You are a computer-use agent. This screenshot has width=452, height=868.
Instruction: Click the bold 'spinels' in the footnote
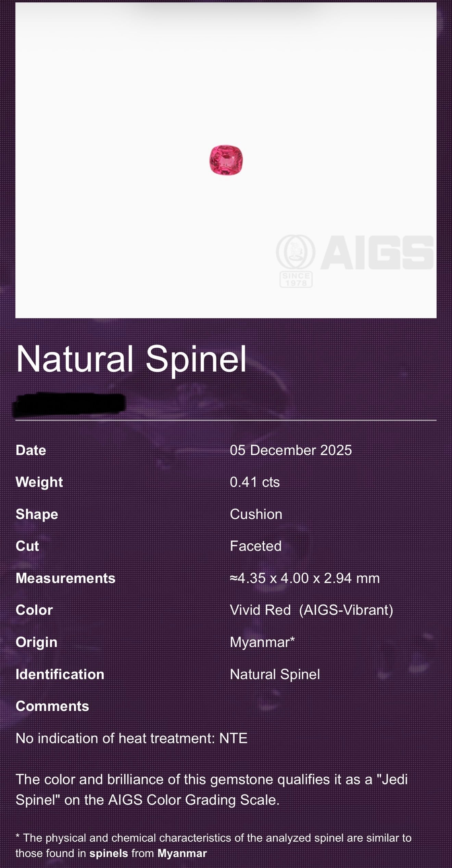tap(109, 853)
